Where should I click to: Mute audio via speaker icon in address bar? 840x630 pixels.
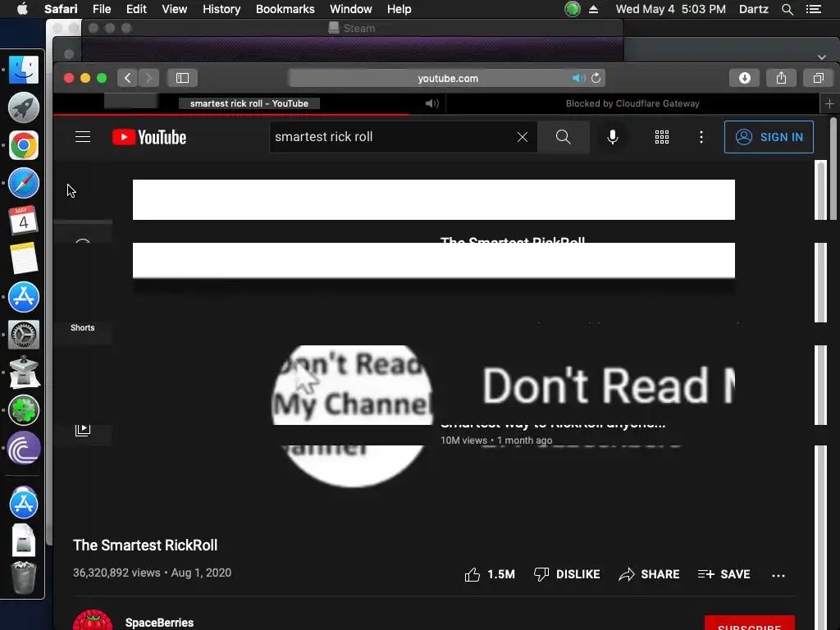[x=578, y=78]
